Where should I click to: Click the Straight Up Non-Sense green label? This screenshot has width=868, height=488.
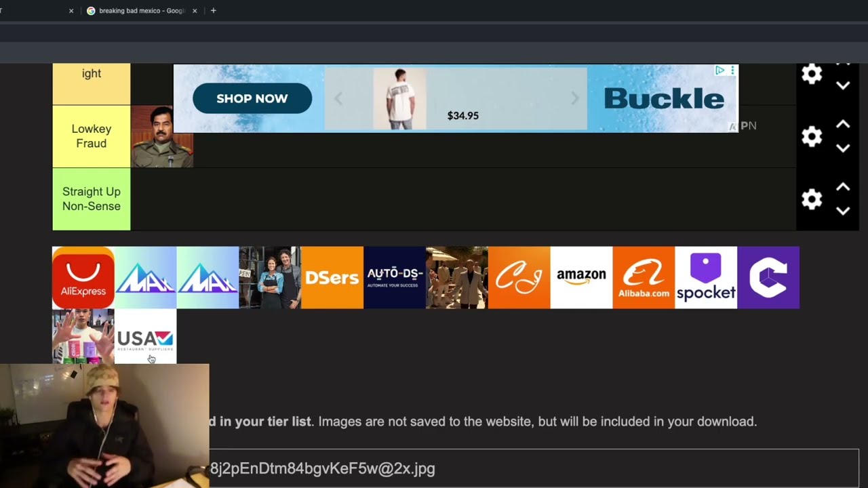(x=92, y=199)
